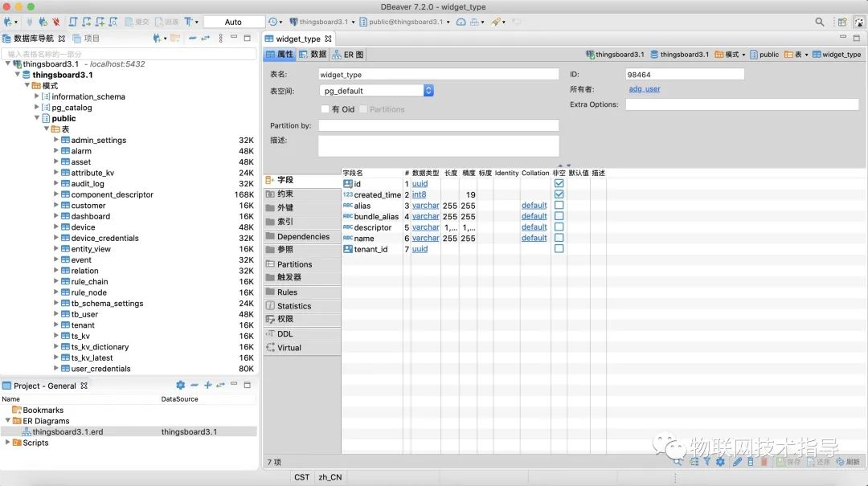The height and width of the screenshot is (486, 868).
Task: Open the 约束 constraints section
Action: [x=302, y=194]
